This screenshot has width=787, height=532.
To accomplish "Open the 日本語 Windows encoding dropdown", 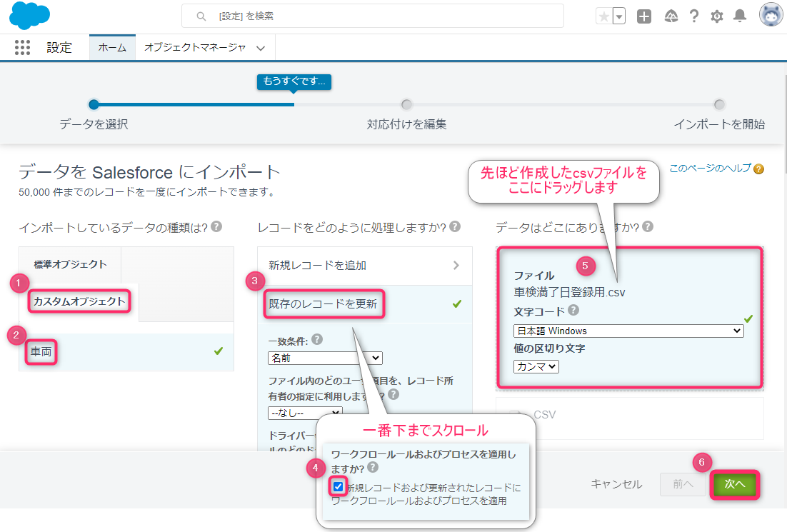I will tap(628, 331).
